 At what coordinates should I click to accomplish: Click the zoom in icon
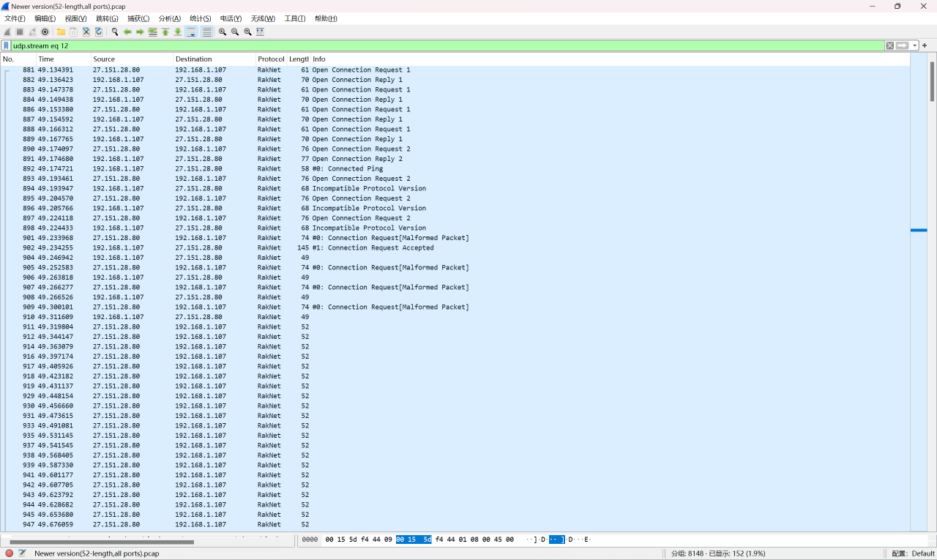tap(223, 32)
